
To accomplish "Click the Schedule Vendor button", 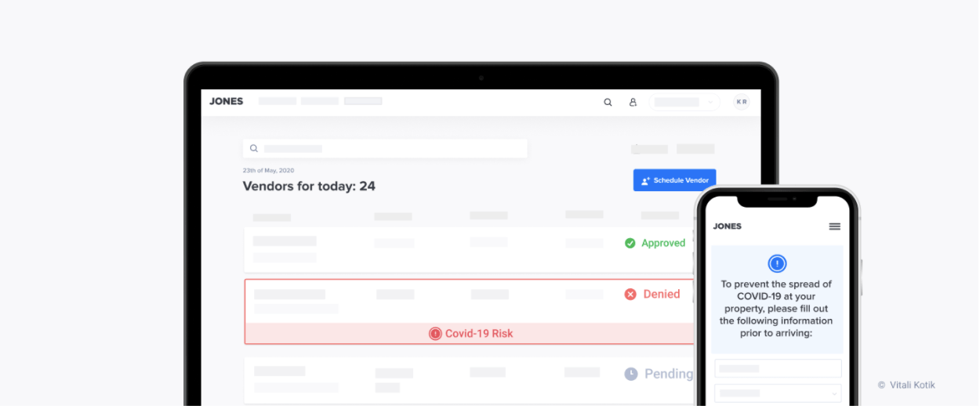I will 674,180.
